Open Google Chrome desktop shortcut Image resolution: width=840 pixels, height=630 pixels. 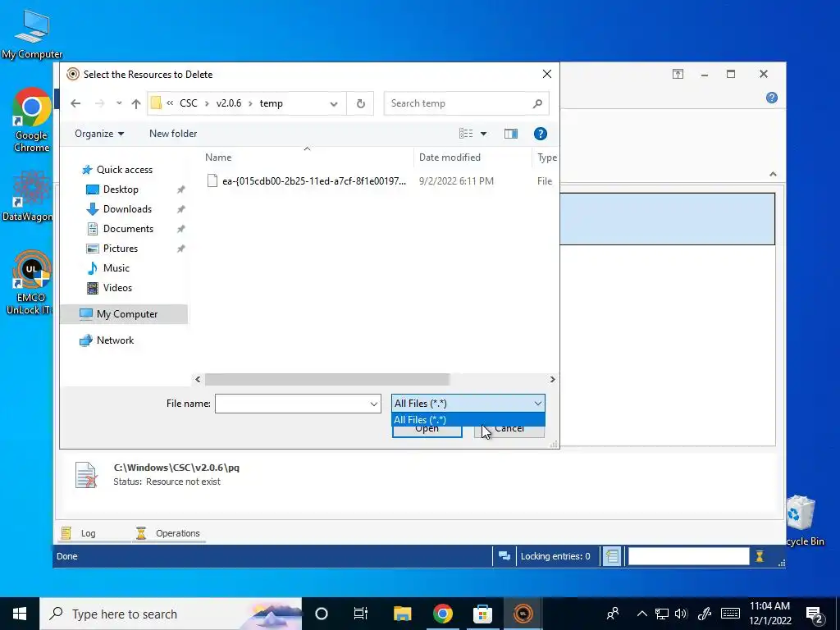pos(31,120)
